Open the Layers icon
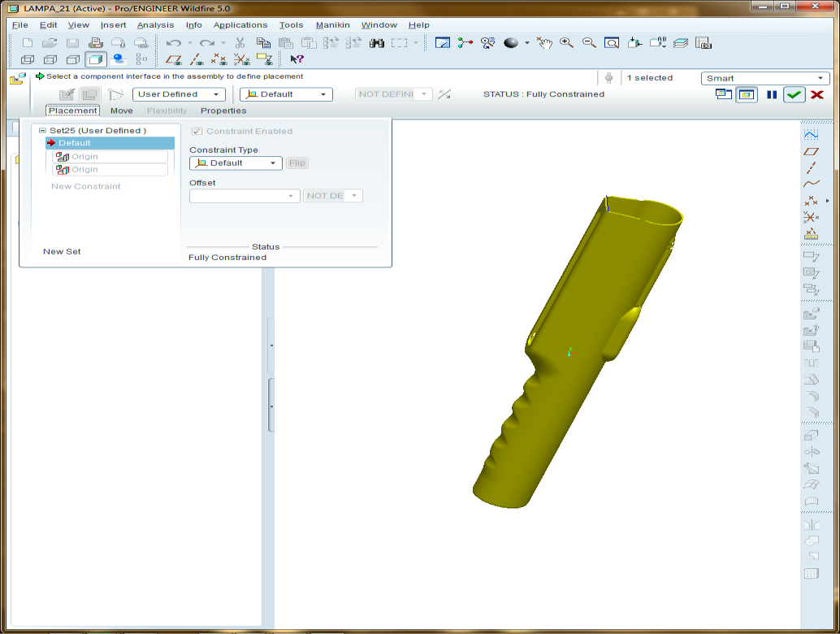Viewport: 840px width, 634px height. click(x=680, y=43)
